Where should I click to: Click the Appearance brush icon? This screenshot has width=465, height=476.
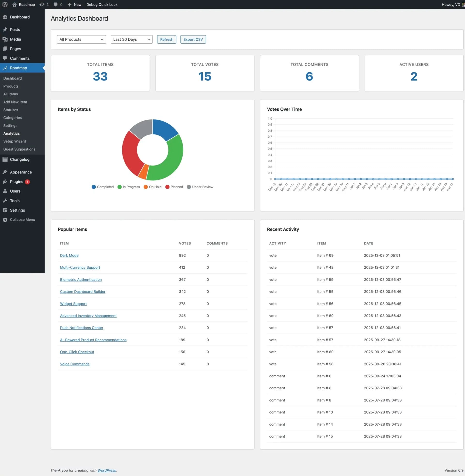(x=6, y=172)
